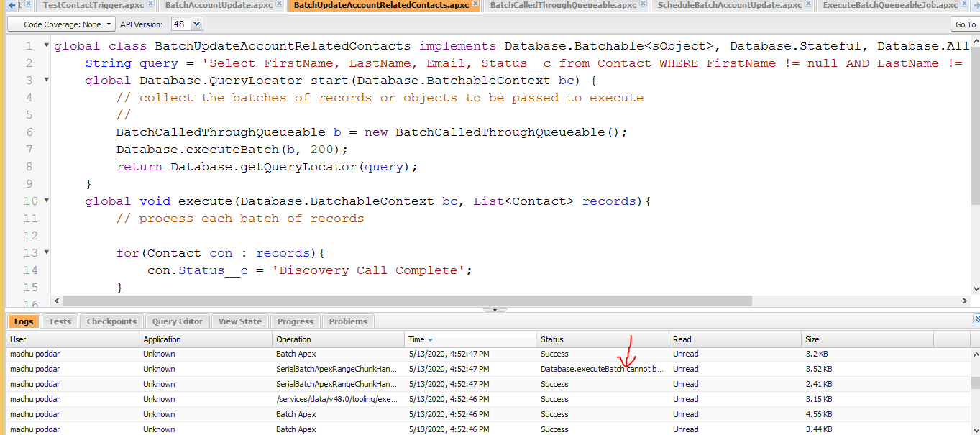Collapse the execute method at line 10
This screenshot has height=435, width=980.
coord(45,201)
